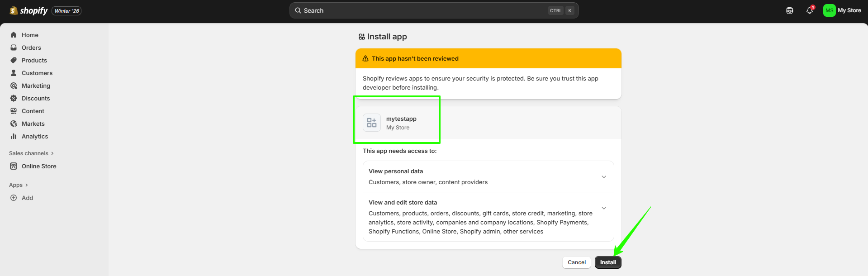The image size is (868, 276).
Task: Click the MS store avatar
Action: click(829, 10)
